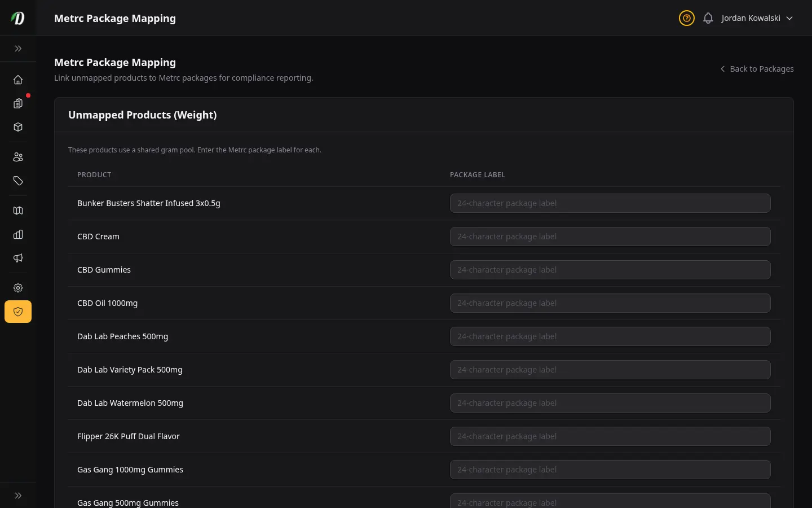Select the CBD Gummies product name
The image size is (812, 508).
104,270
